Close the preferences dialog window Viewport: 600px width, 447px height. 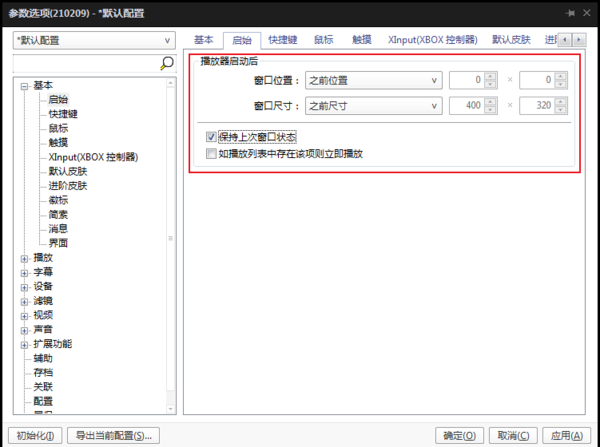585,13
